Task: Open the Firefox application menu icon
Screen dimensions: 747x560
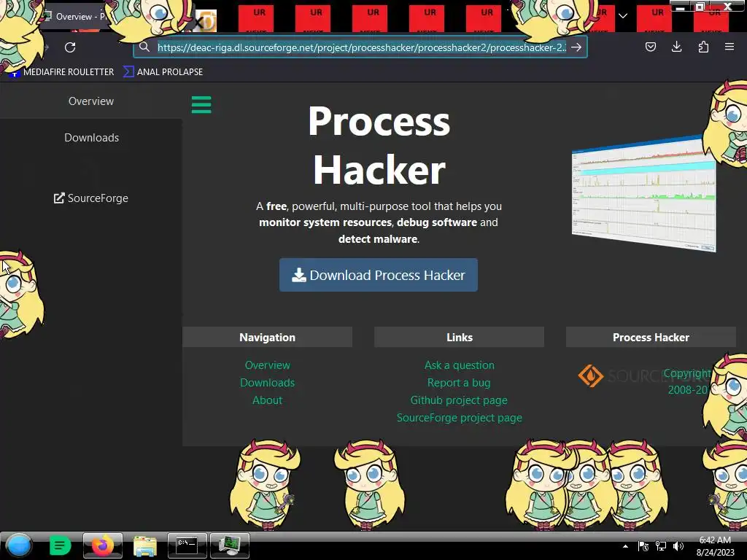Action: click(729, 47)
